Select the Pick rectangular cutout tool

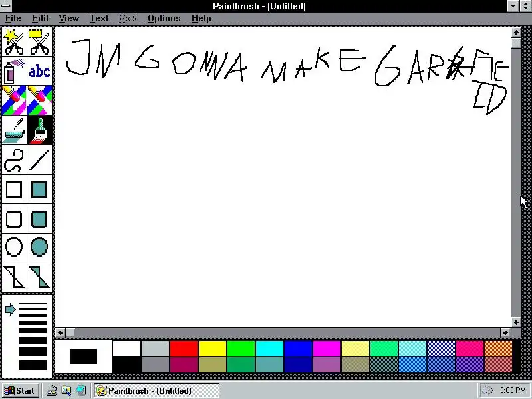(40, 42)
